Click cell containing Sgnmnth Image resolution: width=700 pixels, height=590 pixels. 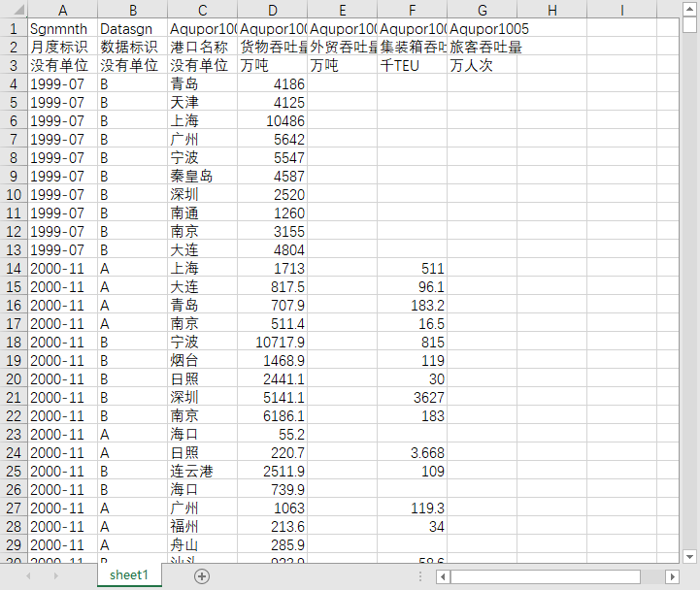point(62,28)
